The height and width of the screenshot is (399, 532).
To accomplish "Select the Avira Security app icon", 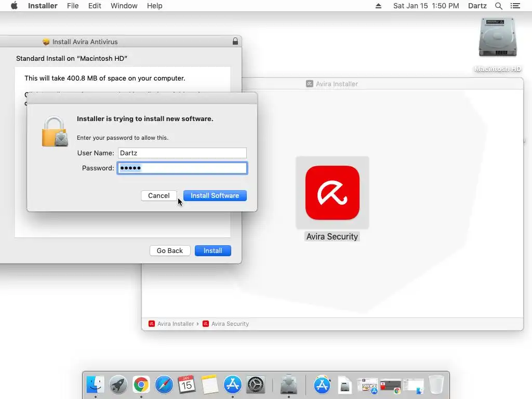I will coord(332,192).
